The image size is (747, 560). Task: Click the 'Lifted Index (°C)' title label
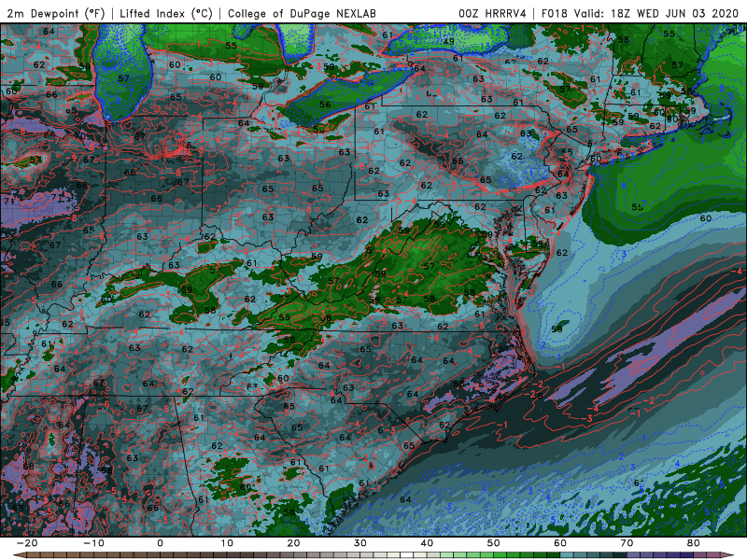(x=165, y=13)
